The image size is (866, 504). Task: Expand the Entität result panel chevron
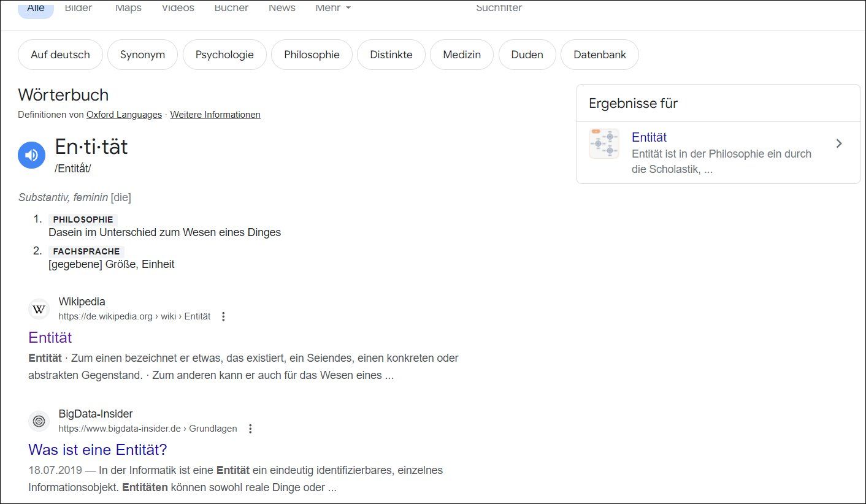tap(839, 143)
